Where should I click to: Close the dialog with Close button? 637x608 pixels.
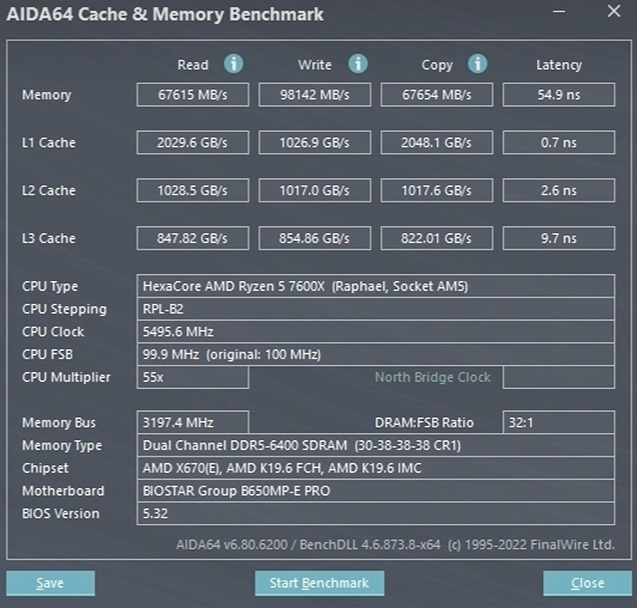coord(587,583)
